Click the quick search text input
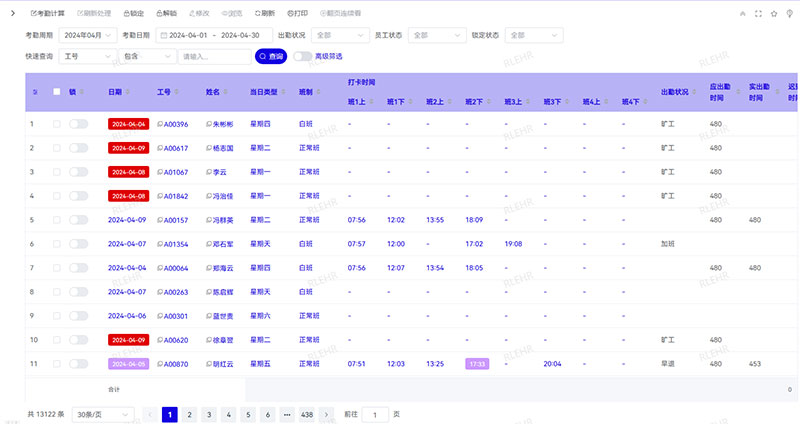Viewport: 800px width, 424px height. tap(215, 56)
